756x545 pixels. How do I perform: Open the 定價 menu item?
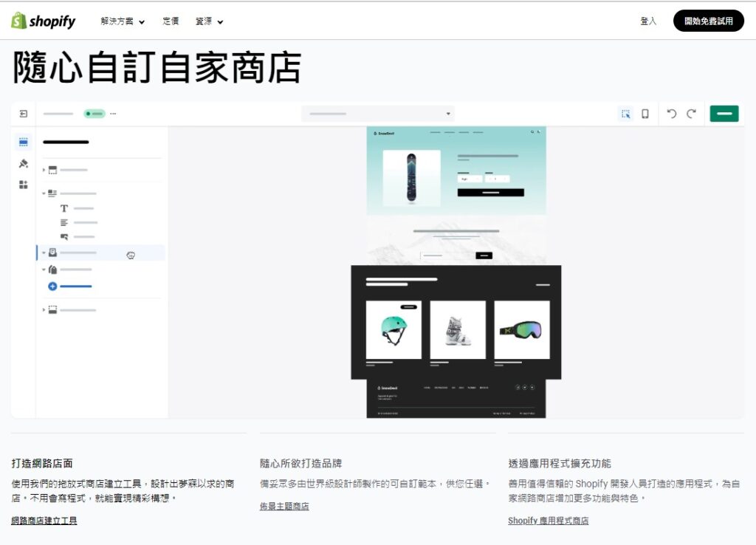(x=171, y=21)
